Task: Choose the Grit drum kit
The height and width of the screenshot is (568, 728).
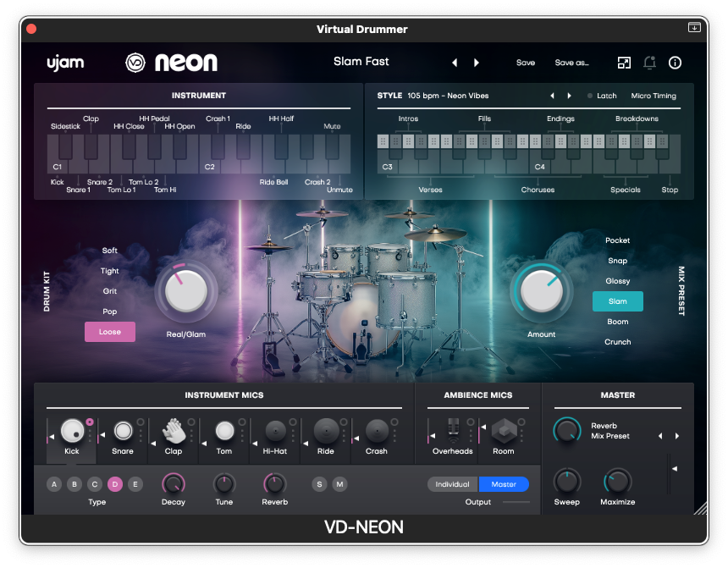Action: (109, 291)
